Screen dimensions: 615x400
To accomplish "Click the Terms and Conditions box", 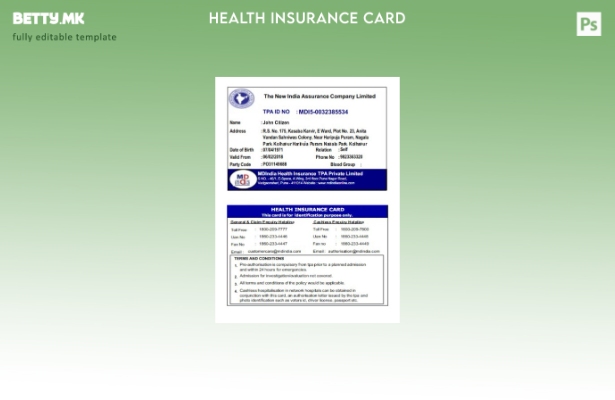I will tap(307, 281).
